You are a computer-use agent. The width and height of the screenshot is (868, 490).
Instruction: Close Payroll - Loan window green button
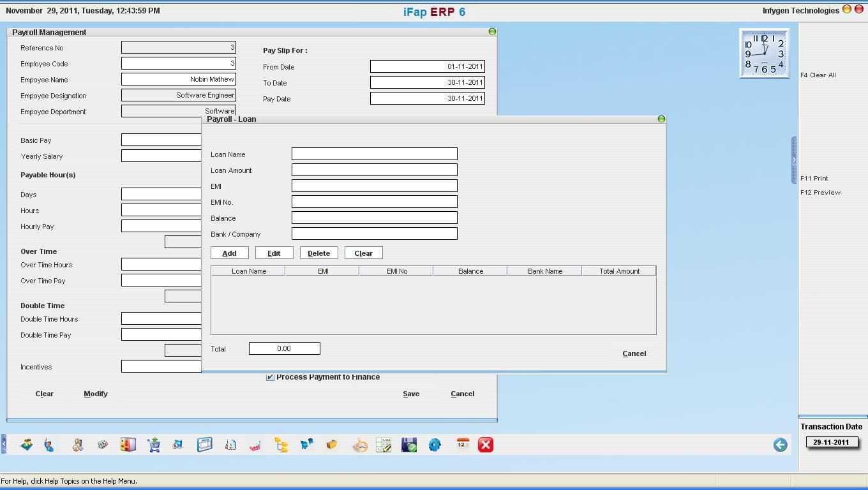[661, 119]
